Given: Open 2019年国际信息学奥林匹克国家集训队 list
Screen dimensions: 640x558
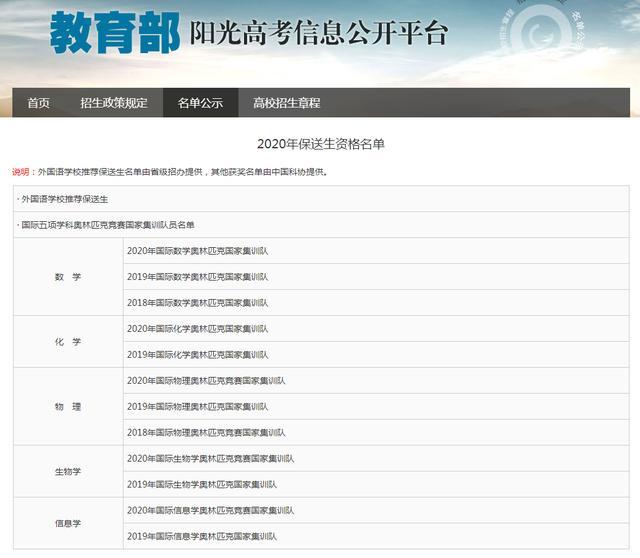Looking at the screenshot, I should click(202, 536).
